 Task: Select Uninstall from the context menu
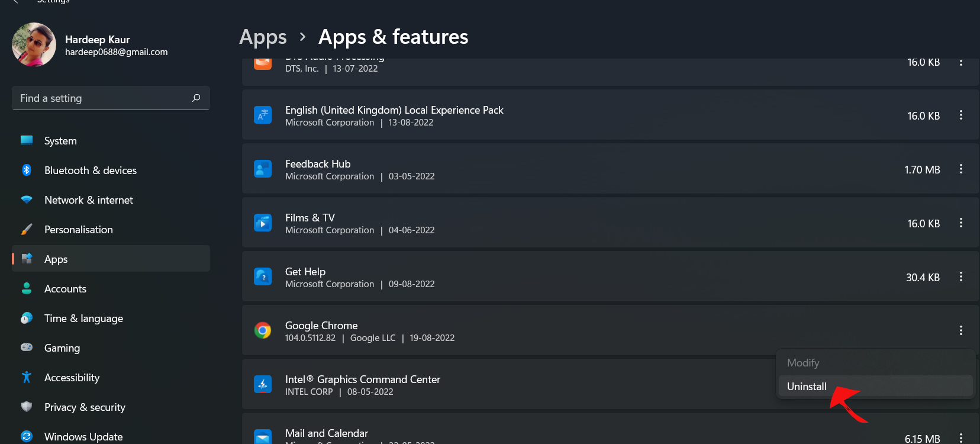pos(807,387)
